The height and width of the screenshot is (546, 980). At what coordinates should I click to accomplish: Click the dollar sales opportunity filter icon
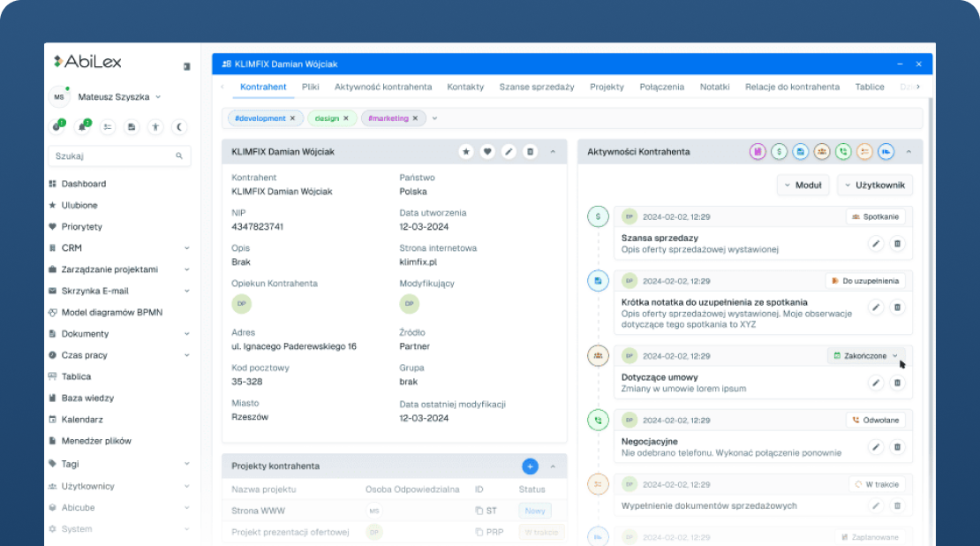[x=779, y=152]
